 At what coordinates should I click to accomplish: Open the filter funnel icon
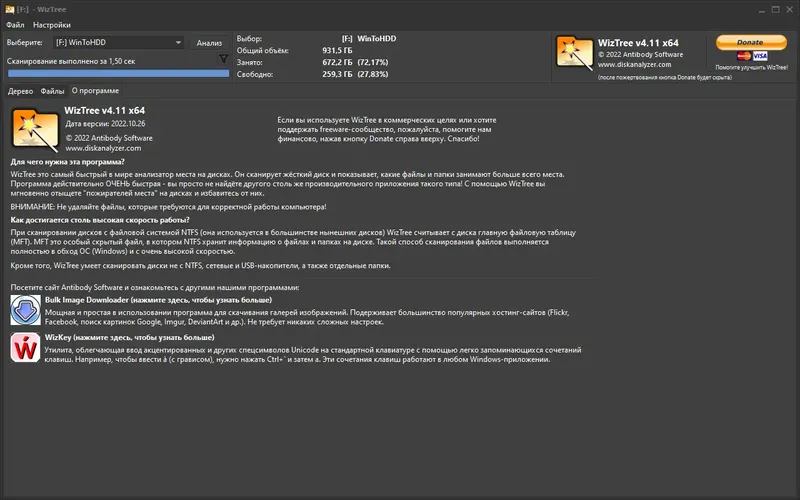(x=223, y=60)
